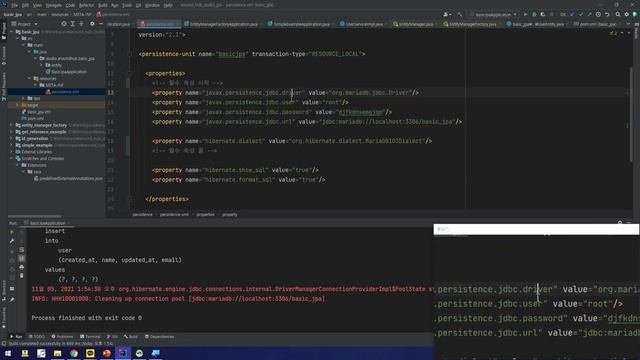Open the run configuration dropdown

pos(493,14)
